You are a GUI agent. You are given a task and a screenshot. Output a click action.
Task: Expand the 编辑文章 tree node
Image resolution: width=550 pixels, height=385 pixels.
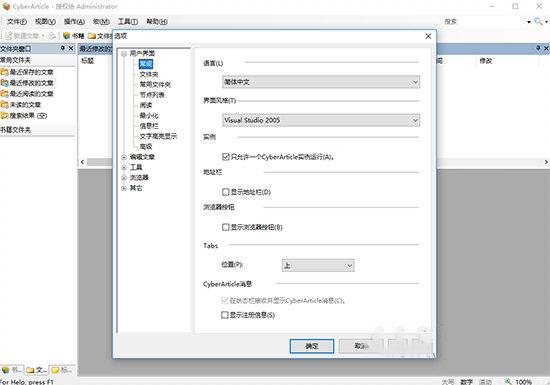[x=124, y=157]
